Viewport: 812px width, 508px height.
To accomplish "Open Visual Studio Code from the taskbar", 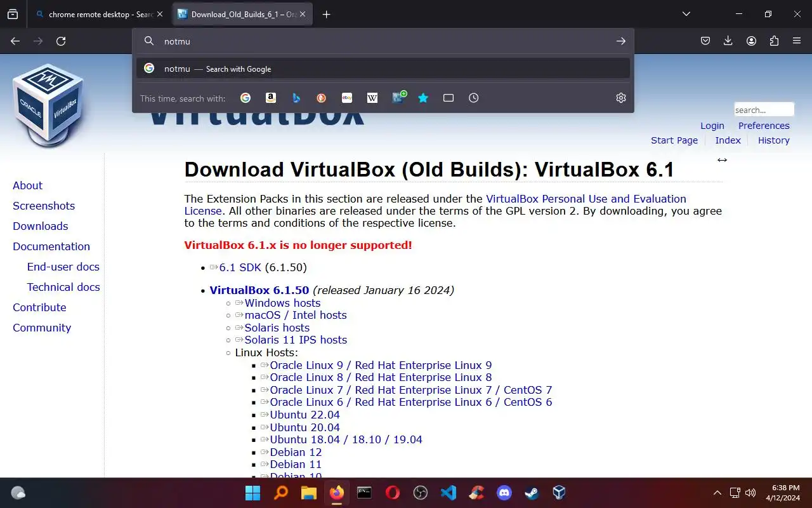I will [449, 493].
